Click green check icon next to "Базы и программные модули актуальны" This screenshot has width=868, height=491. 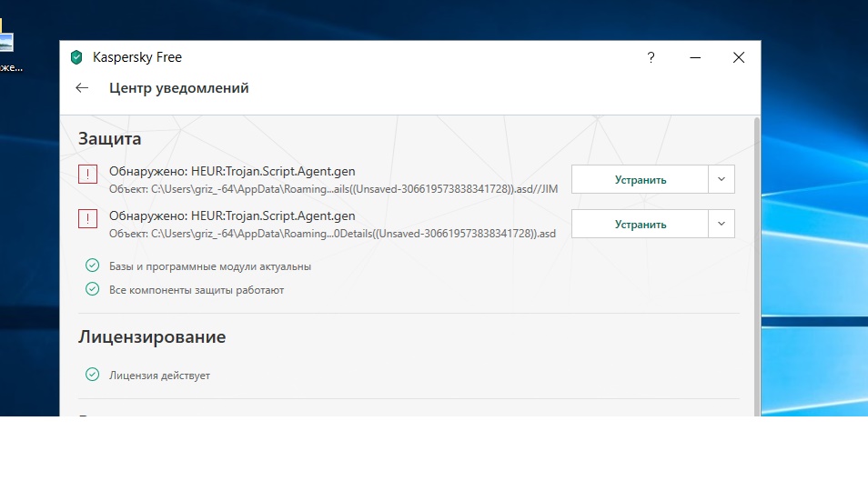tap(93, 266)
